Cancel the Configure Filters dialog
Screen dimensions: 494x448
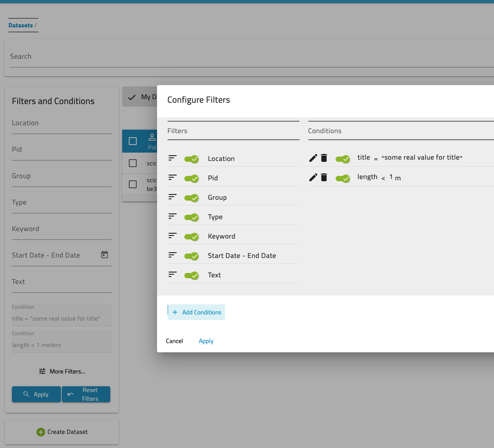tap(174, 341)
